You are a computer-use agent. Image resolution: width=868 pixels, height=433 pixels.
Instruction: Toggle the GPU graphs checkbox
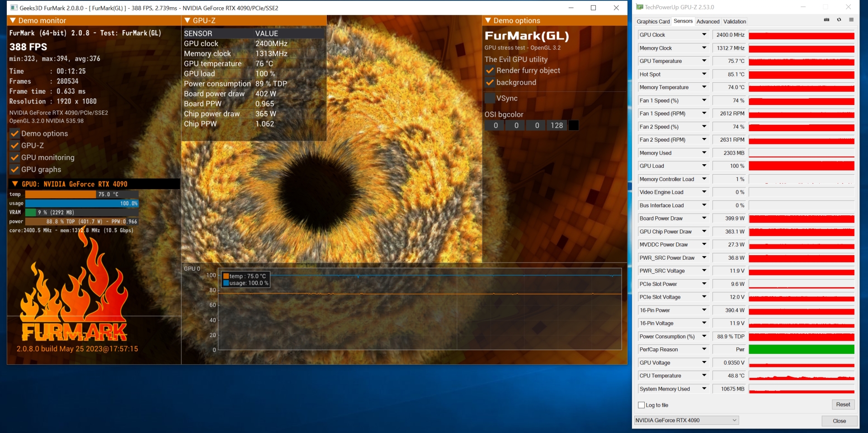[x=15, y=170]
